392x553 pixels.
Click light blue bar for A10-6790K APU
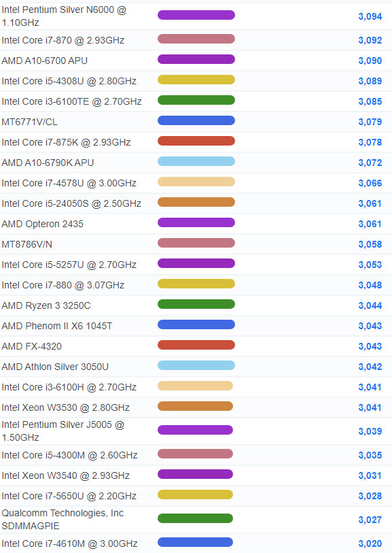(196, 161)
